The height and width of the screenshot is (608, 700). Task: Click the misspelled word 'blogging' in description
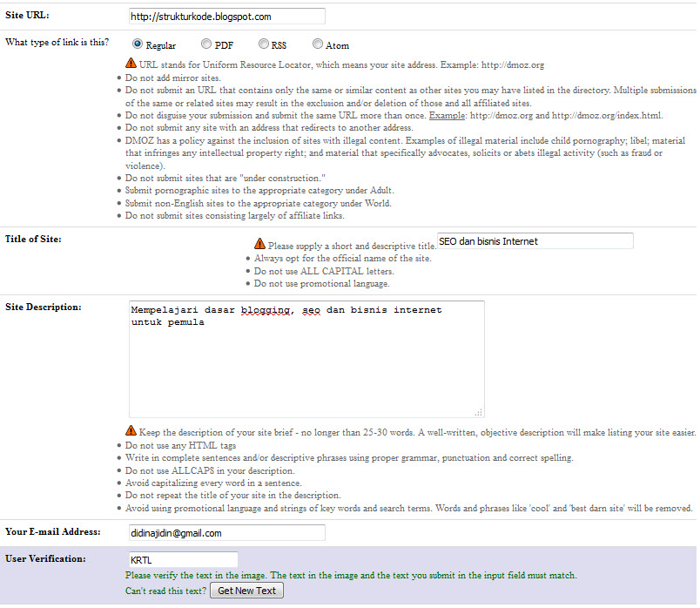click(x=266, y=310)
